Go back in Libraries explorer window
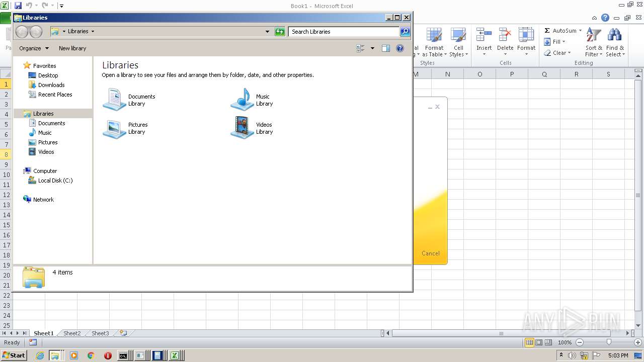The image size is (644, 362). coord(22,32)
